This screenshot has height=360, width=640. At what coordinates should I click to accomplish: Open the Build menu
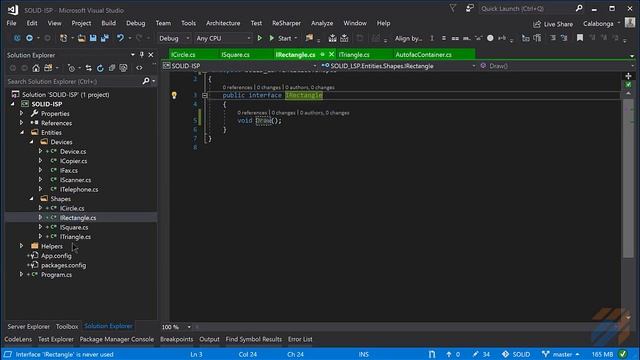click(x=108, y=23)
